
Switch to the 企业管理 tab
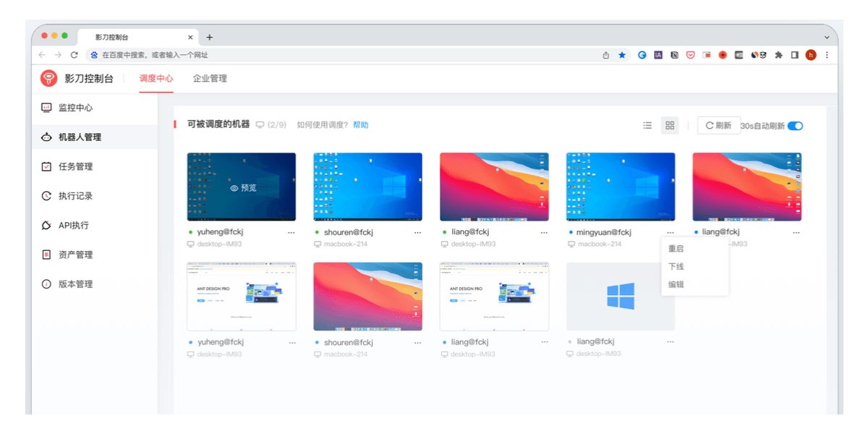coord(210,78)
